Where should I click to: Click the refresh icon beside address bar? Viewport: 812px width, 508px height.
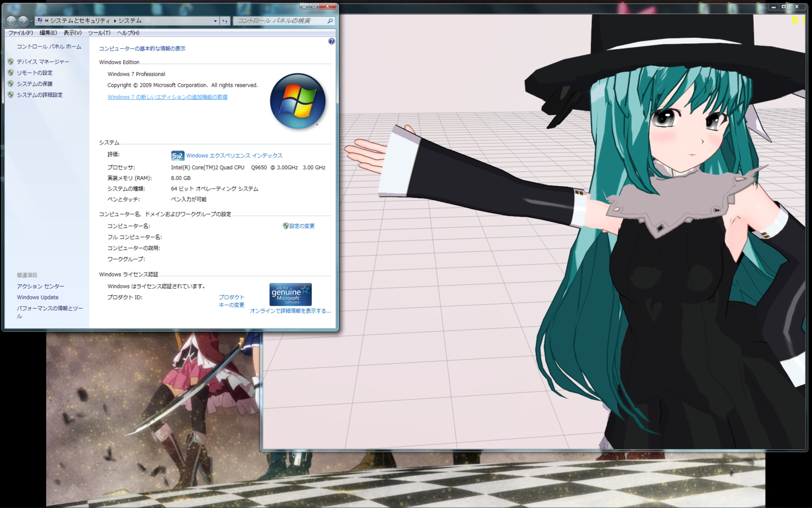(x=225, y=21)
